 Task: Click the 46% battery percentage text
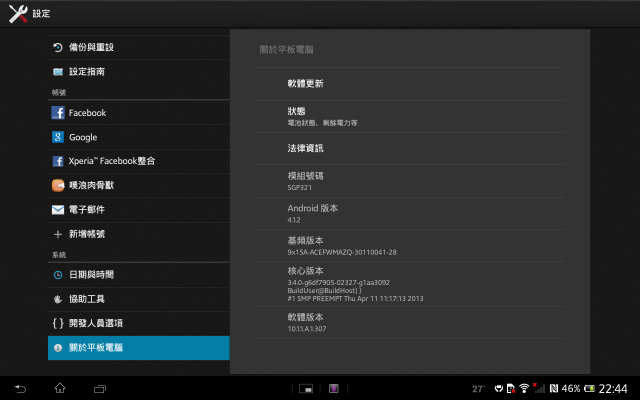(571, 389)
